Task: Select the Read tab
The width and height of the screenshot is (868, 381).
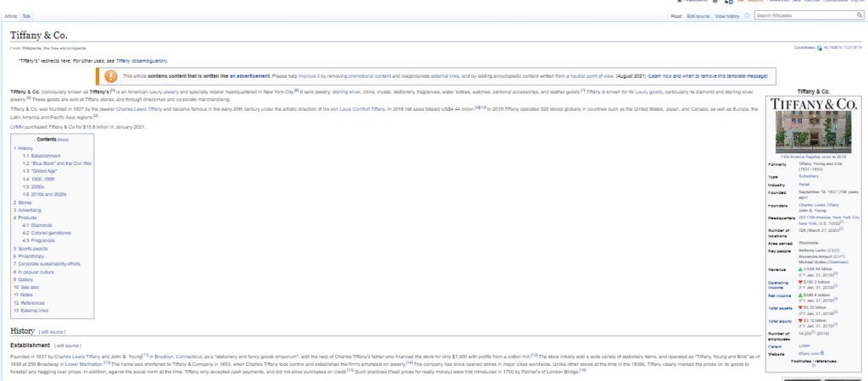Action: pyautogui.click(x=676, y=17)
